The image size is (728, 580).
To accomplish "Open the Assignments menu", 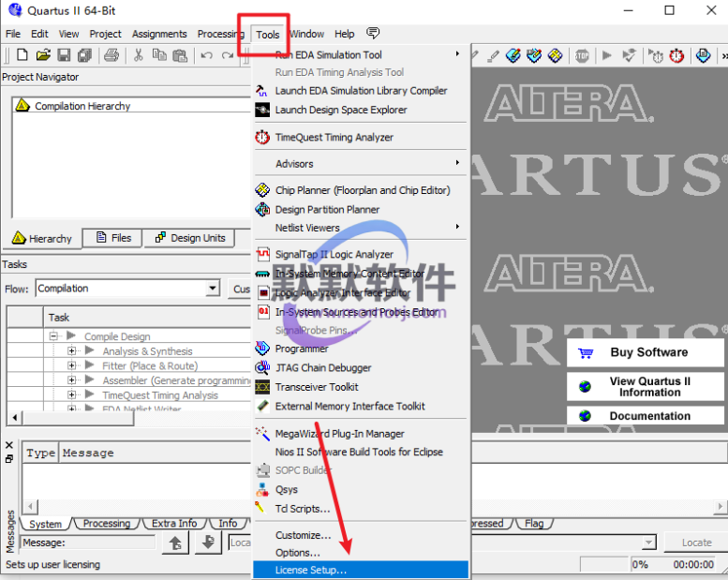I will (x=159, y=34).
